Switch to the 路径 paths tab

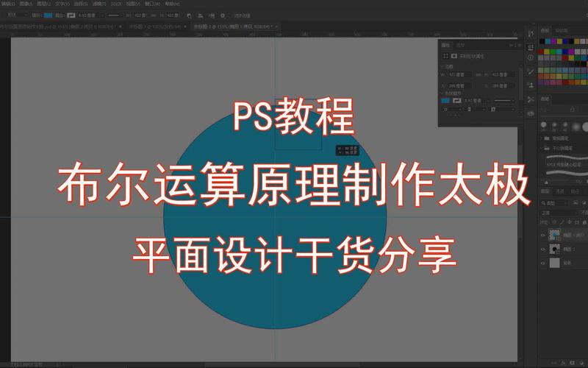575,191
